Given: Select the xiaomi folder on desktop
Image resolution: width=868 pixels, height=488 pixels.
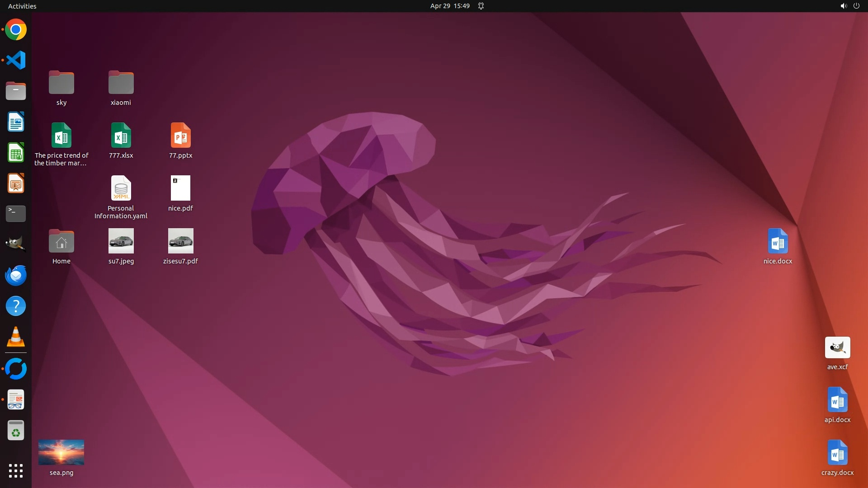Looking at the screenshot, I should pyautogui.click(x=121, y=83).
